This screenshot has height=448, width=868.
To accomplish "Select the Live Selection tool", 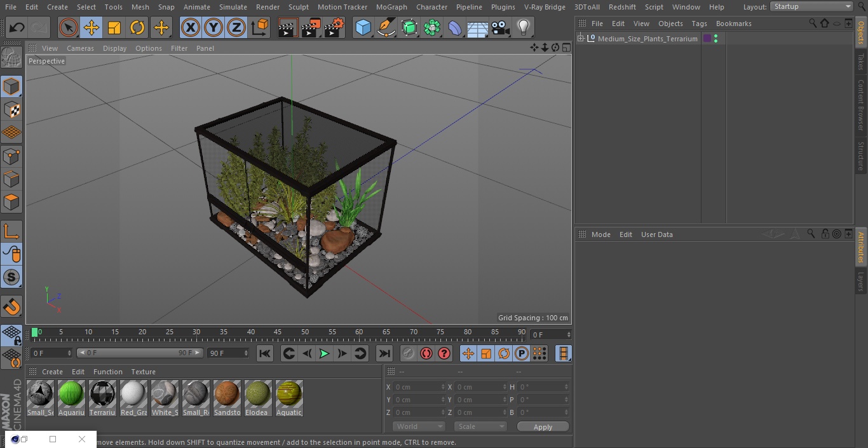I will 68,27.
